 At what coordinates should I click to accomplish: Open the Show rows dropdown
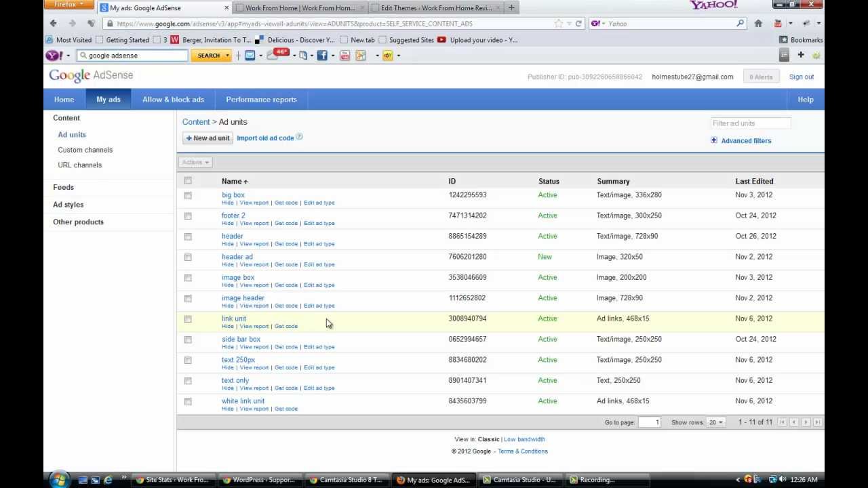tap(715, 422)
